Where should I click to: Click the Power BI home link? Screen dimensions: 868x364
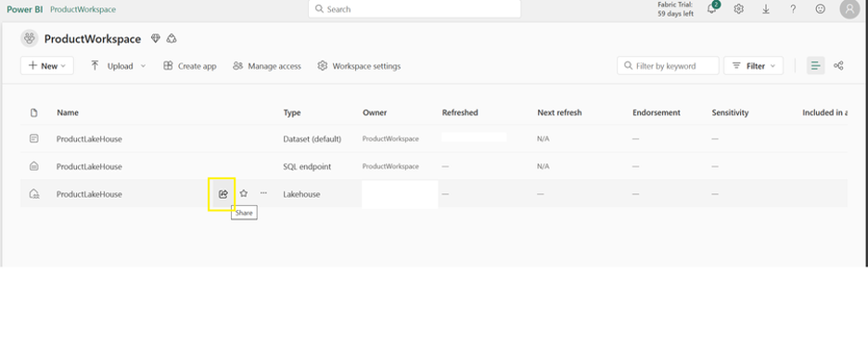click(x=25, y=9)
